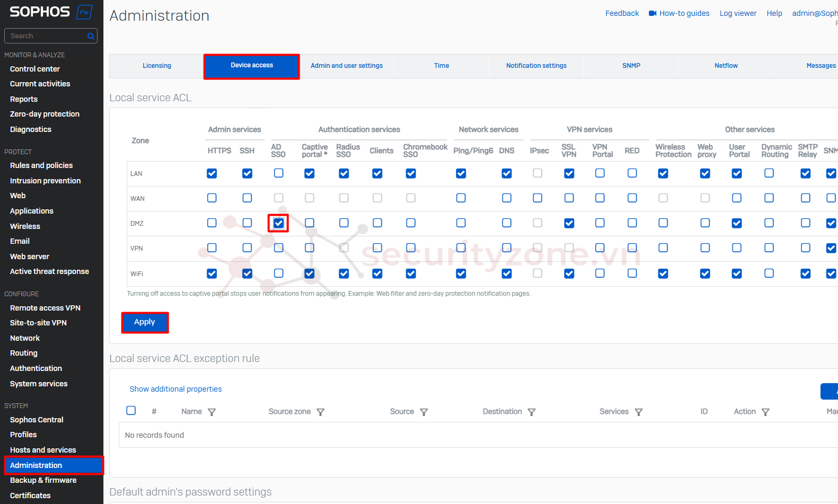This screenshot has width=838, height=504.
Task: Open Notification settings tab
Action: 536,66
